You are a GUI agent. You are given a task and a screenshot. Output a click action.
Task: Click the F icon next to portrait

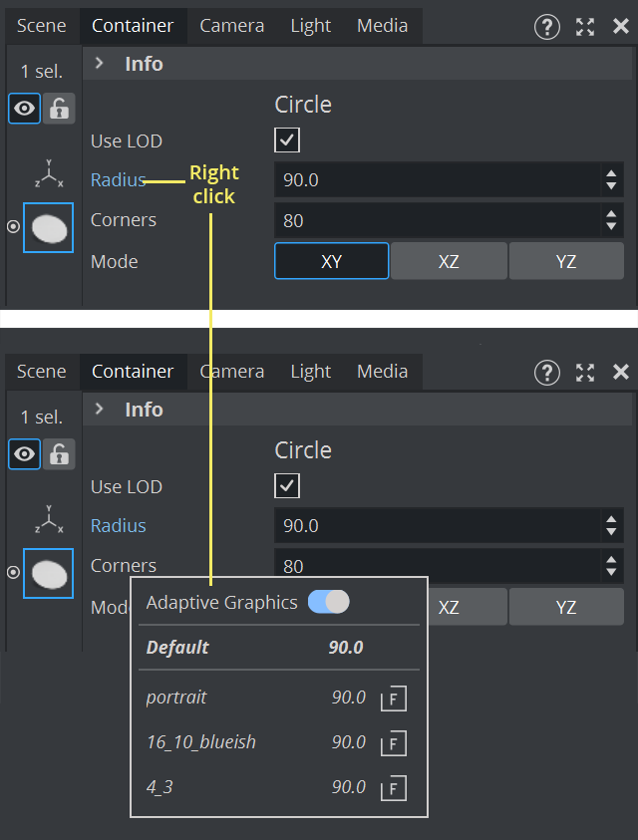pos(394,698)
